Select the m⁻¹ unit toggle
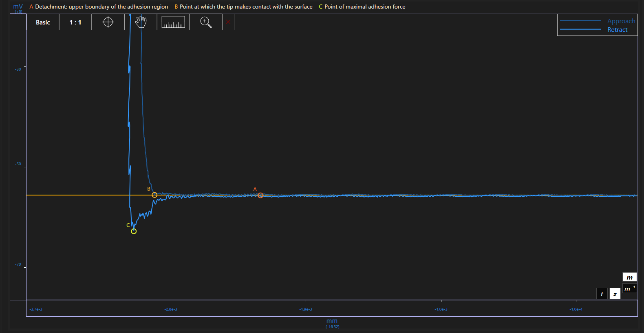This screenshot has height=333, width=644. click(630, 289)
